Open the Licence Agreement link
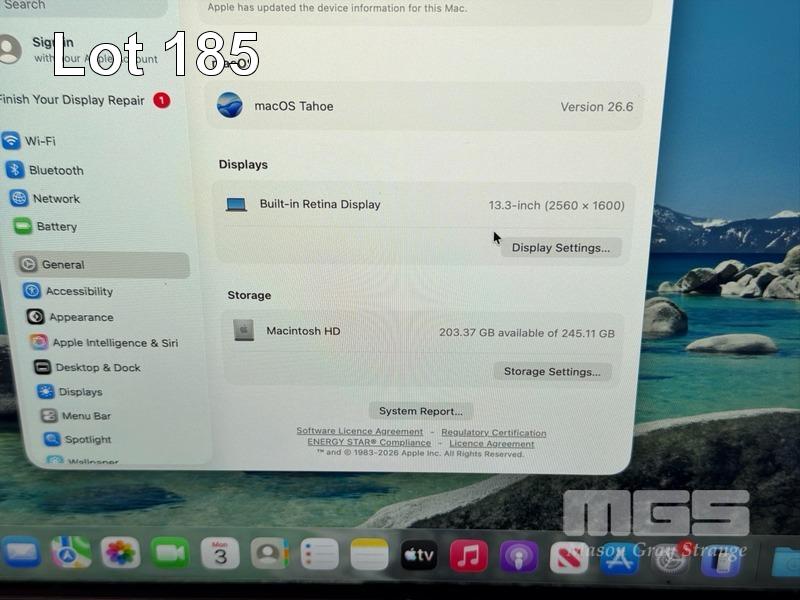This screenshot has width=800, height=600. pyautogui.click(x=491, y=444)
